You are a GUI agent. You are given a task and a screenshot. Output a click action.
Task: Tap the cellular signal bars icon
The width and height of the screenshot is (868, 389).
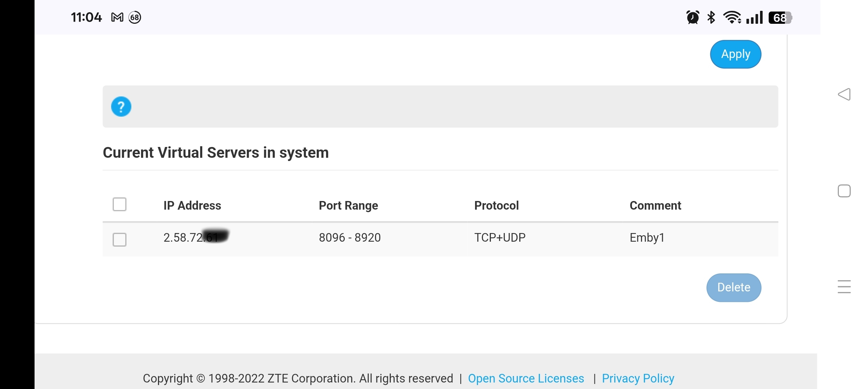coord(754,17)
